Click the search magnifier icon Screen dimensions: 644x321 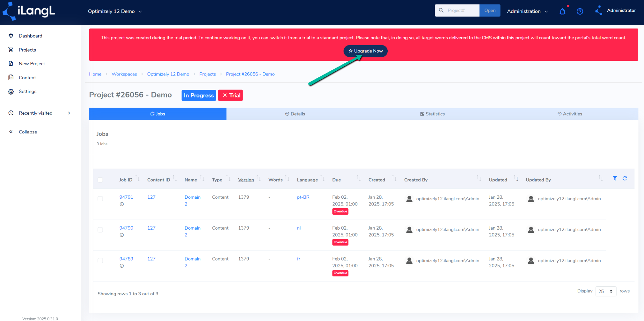[x=441, y=10]
